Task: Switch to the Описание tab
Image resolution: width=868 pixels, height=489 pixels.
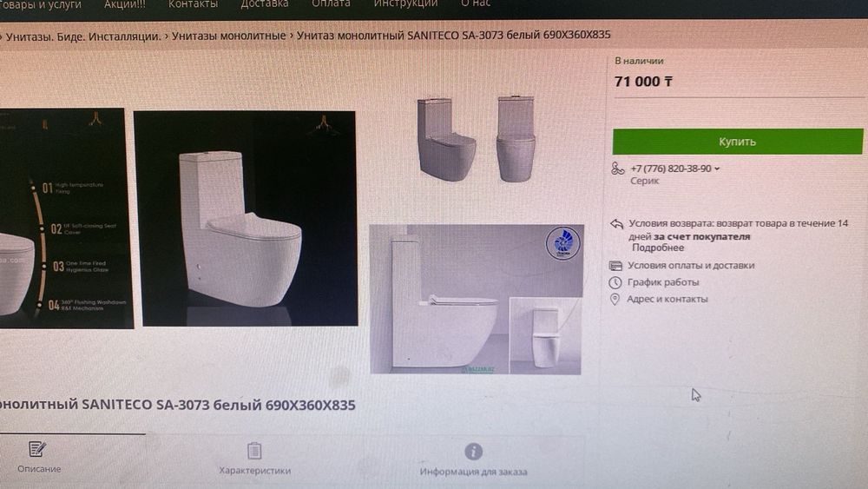Action: [x=39, y=458]
